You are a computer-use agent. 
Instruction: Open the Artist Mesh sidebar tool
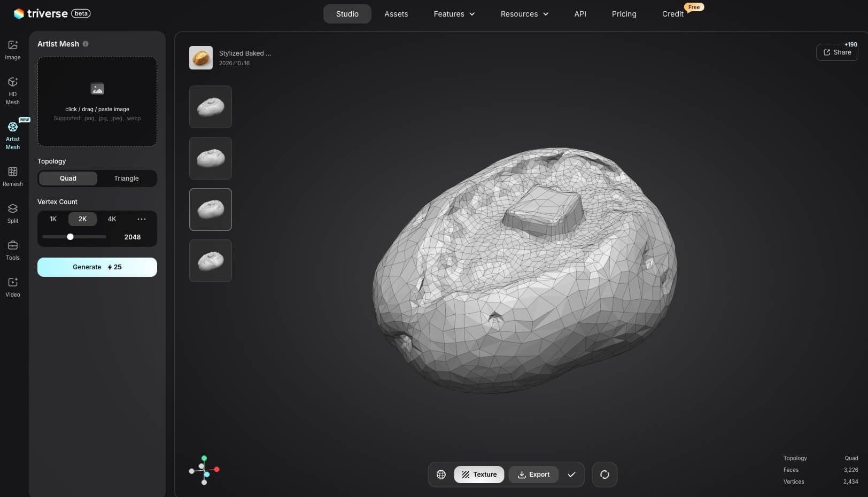tap(13, 136)
